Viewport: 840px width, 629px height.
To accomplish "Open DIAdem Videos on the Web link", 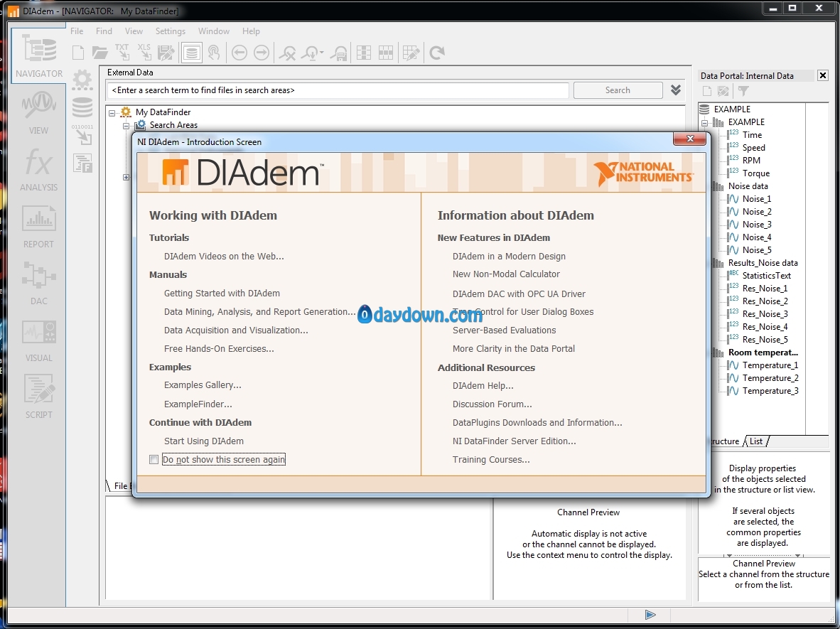I will [224, 256].
